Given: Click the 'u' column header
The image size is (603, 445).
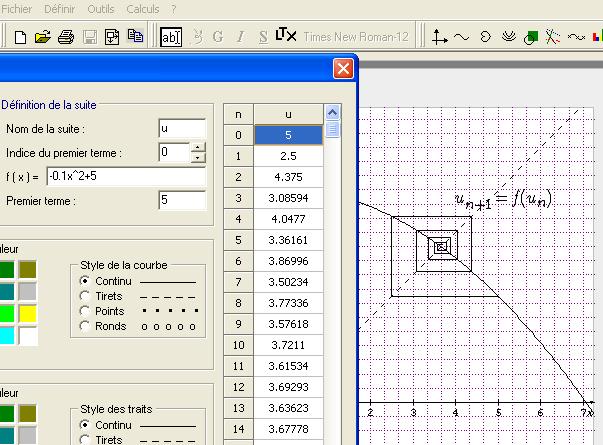Looking at the screenshot, I should click(x=288, y=114).
